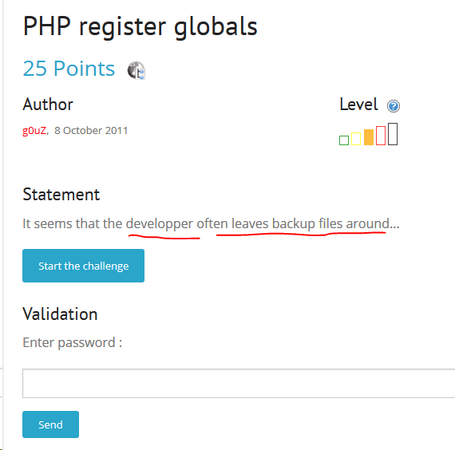Open author g0uZ profile link
The image size is (455, 450).
click(34, 130)
